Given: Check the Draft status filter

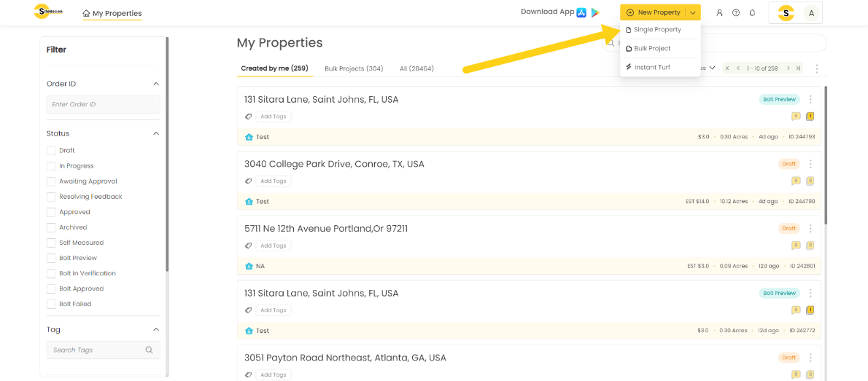Looking at the screenshot, I should (51, 151).
